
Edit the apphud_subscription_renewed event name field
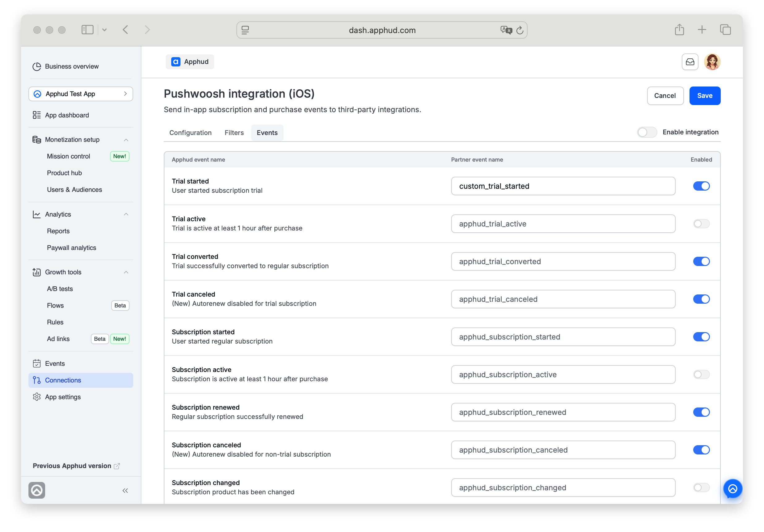563,412
